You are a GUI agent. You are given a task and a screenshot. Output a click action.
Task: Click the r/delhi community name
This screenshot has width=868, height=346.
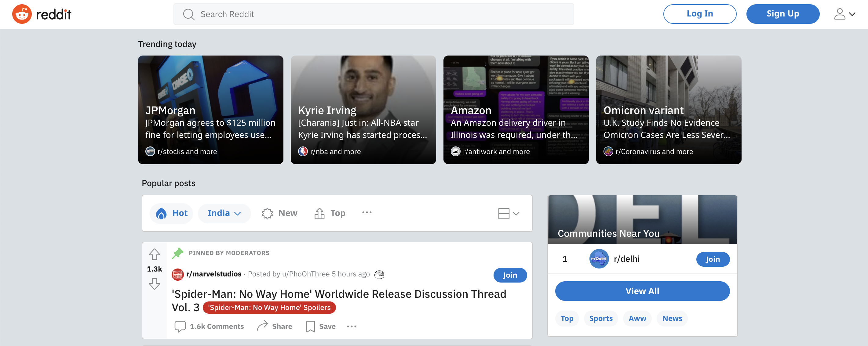[x=626, y=258]
